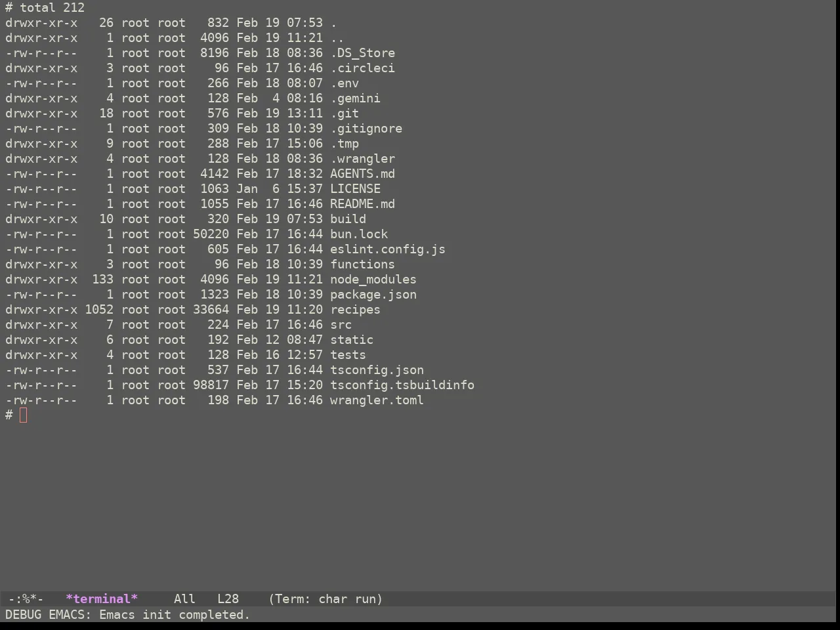This screenshot has width=840, height=630.
Task: Click the *terminal* buffer name in mode line
Action: tap(102, 599)
